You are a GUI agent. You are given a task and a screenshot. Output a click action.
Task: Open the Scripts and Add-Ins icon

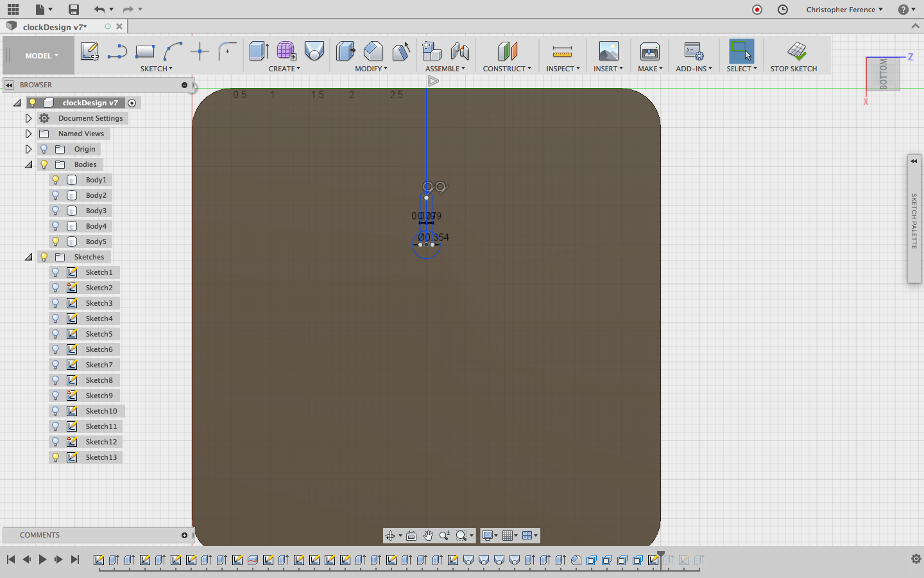coord(694,51)
